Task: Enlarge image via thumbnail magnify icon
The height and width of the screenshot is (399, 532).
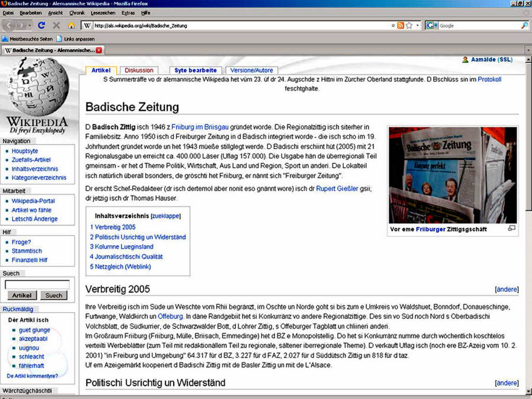Action: 511,229
